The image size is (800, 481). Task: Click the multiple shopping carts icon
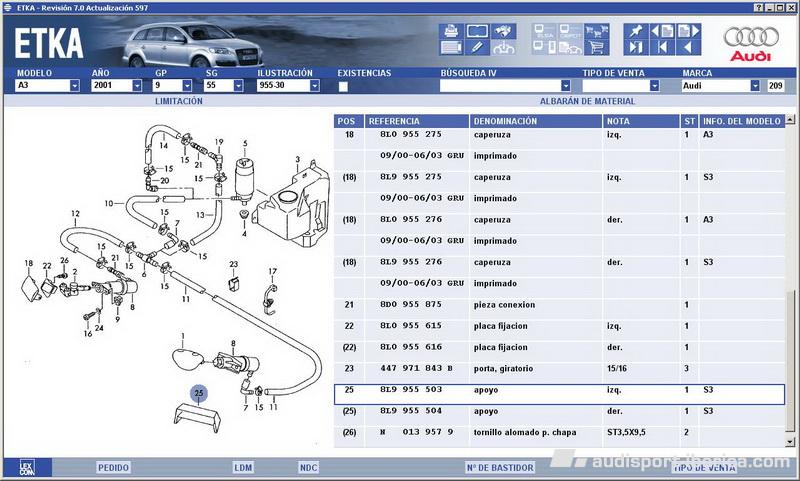click(x=596, y=31)
